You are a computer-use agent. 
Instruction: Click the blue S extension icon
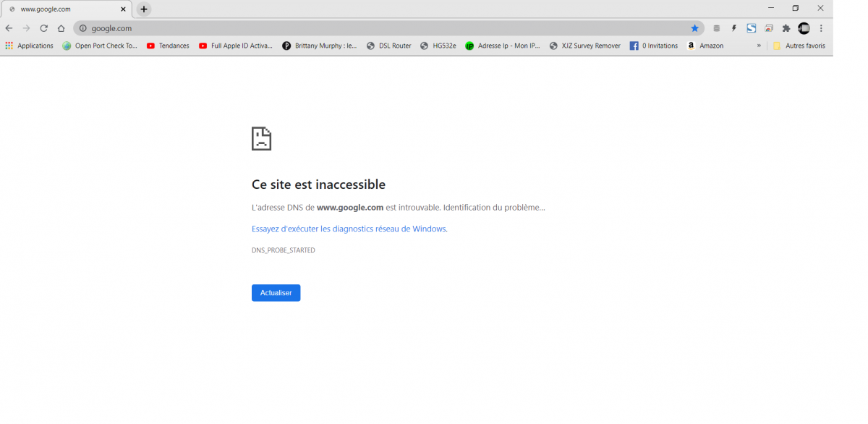click(752, 28)
